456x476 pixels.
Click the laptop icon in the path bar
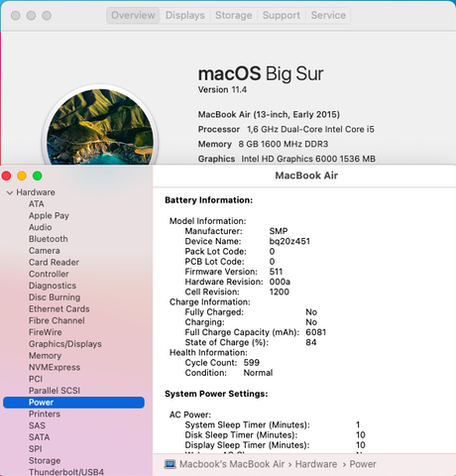170,464
